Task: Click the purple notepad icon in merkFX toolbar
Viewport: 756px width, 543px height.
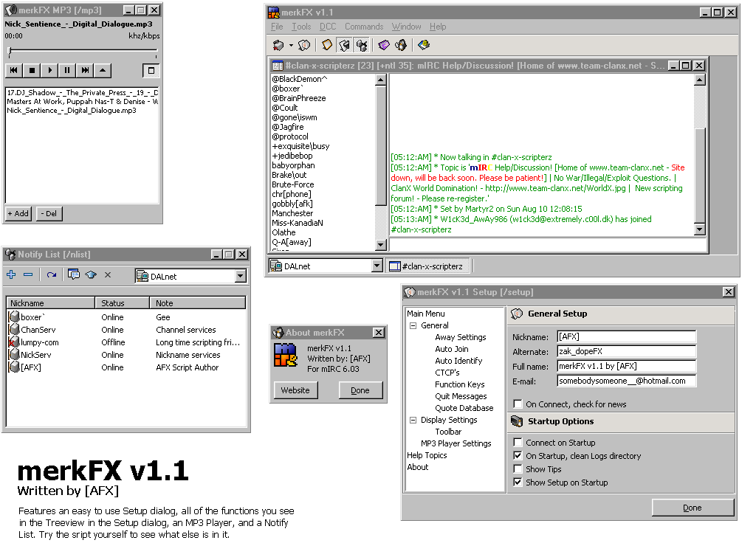Action: (x=384, y=45)
